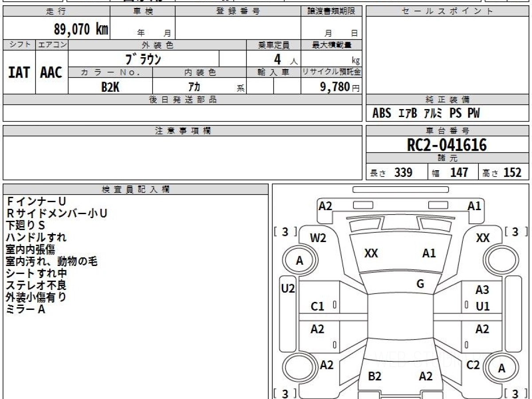
Task: Select the recycle deposit amount 9,780円
Action: (x=340, y=87)
